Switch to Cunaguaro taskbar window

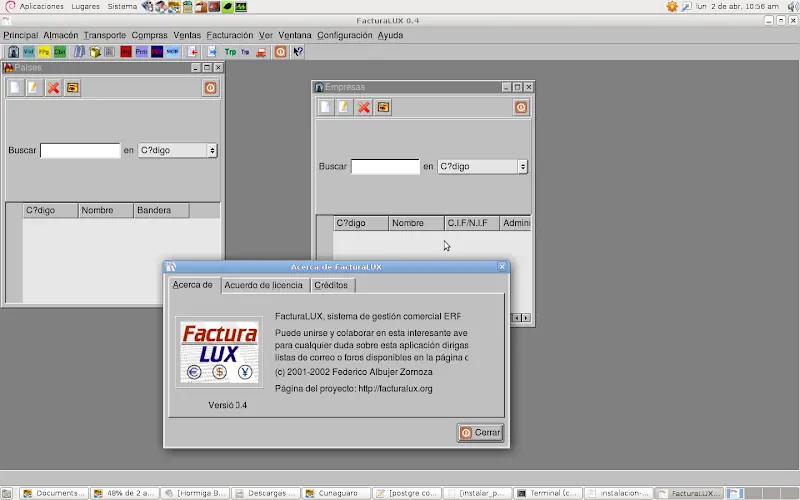tap(336, 493)
